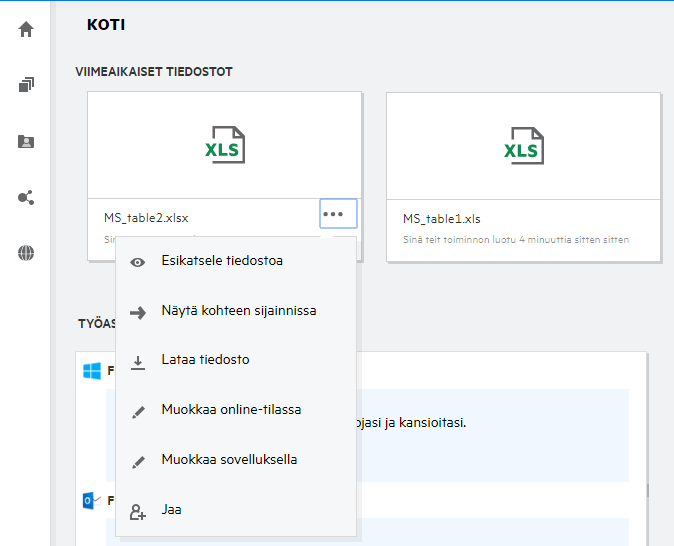674x546 pixels.
Task: Click the share nodes icon in sidebar
Action: pyautogui.click(x=26, y=197)
